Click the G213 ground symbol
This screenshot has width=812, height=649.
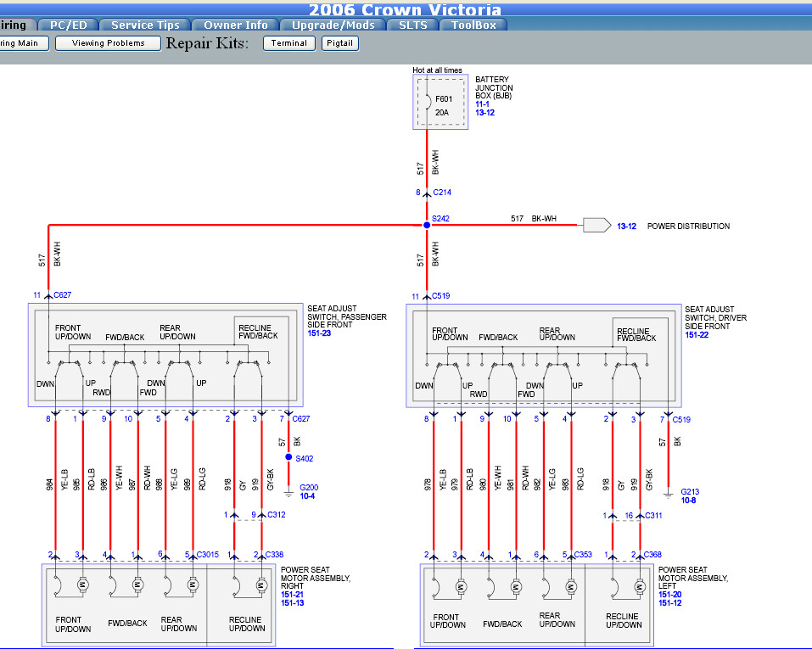(x=668, y=495)
